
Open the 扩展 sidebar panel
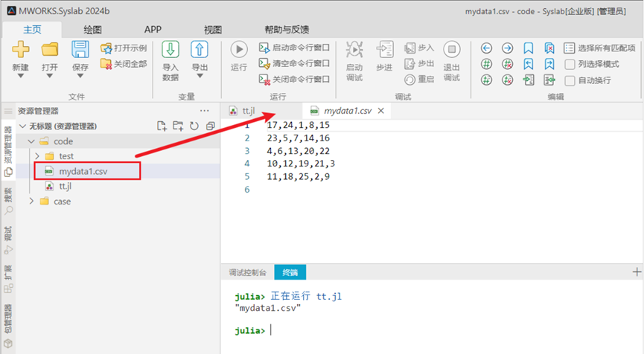[x=8, y=279]
